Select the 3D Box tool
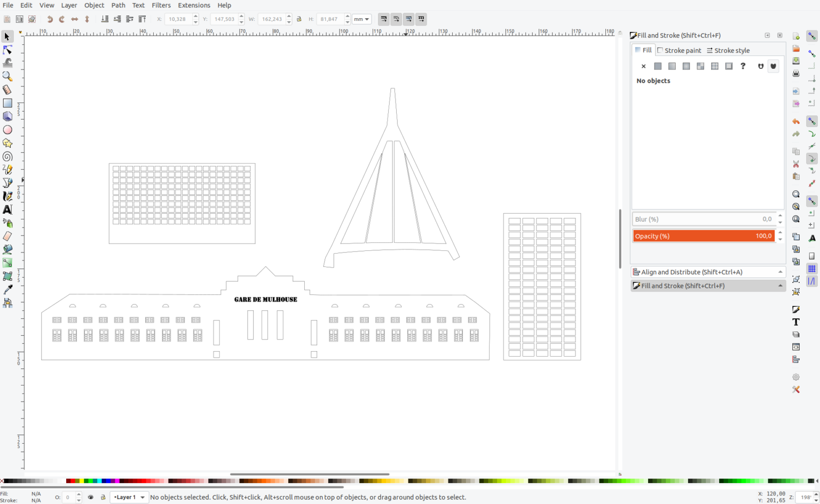The image size is (820, 504). [x=7, y=116]
